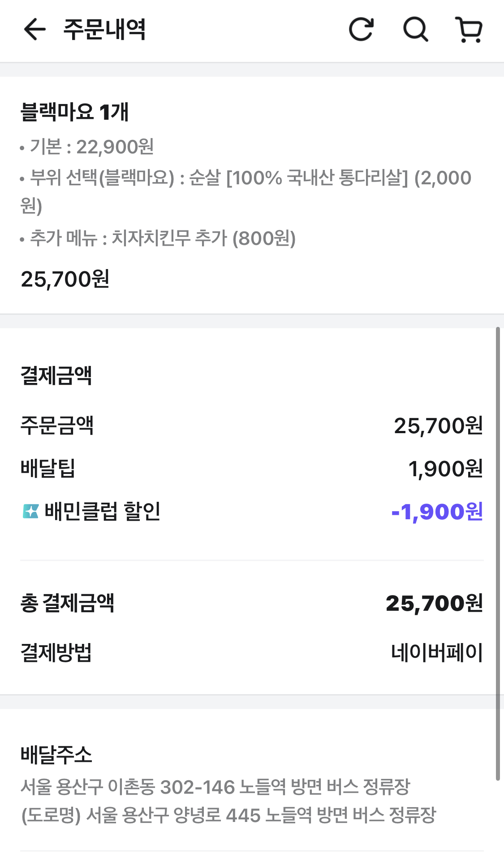Open the shopping cart
504x852 pixels.
coord(469,30)
